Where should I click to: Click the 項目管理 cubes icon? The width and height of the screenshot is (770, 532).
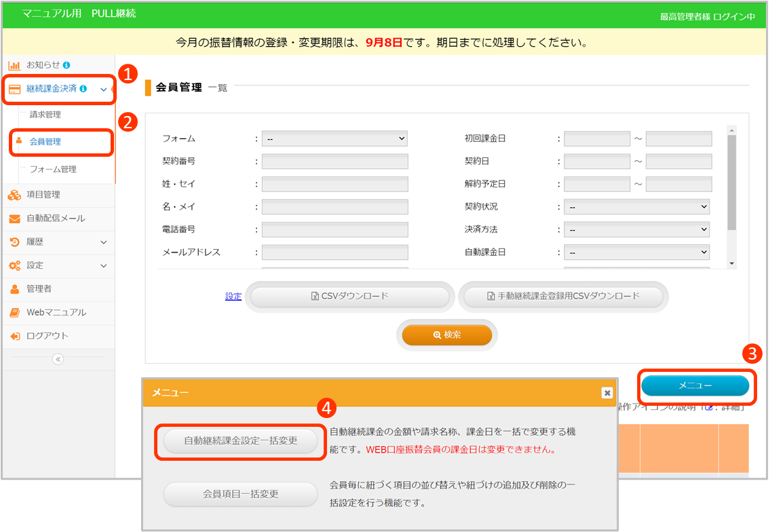point(14,195)
